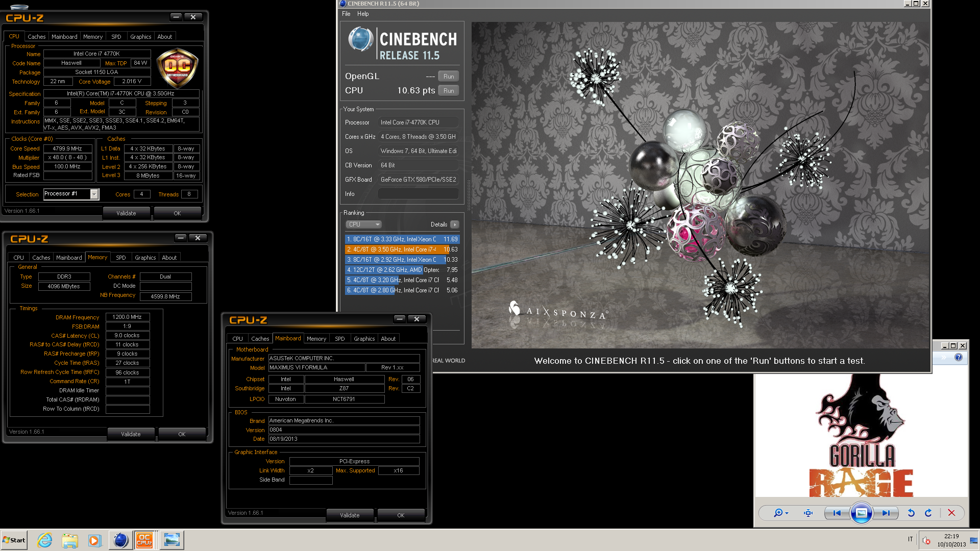
Task: Click the DRAM Frequency value 1200.0 MHz
Action: [128, 317]
